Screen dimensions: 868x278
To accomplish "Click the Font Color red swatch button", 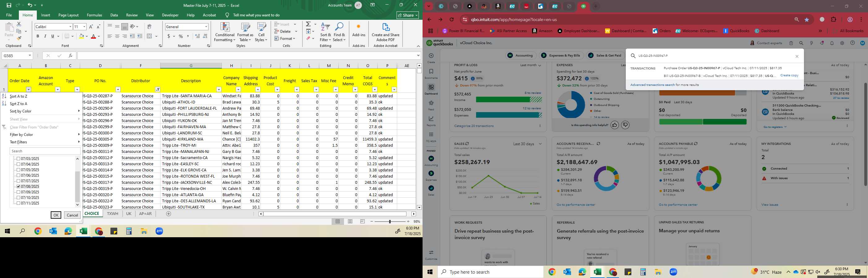I will tap(94, 36).
